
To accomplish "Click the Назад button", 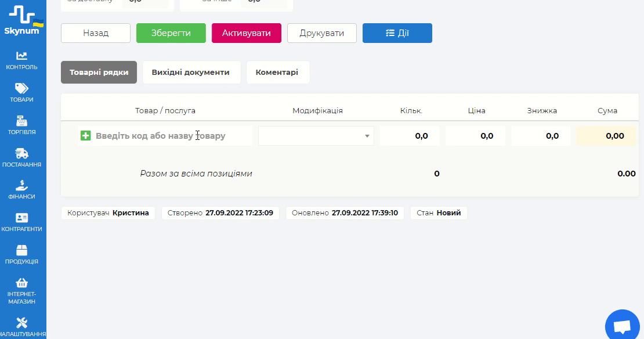I will tap(96, 33).
